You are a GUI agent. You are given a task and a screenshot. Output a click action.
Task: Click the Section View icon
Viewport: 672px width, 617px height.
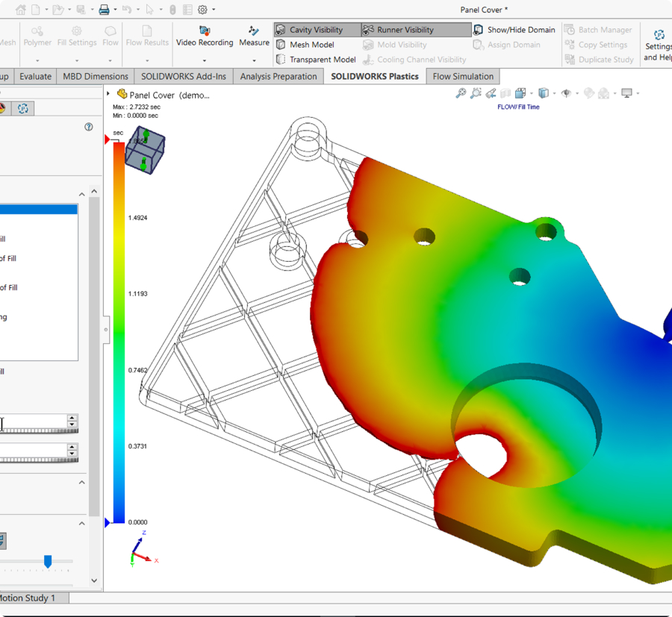[x=505, y=93]
